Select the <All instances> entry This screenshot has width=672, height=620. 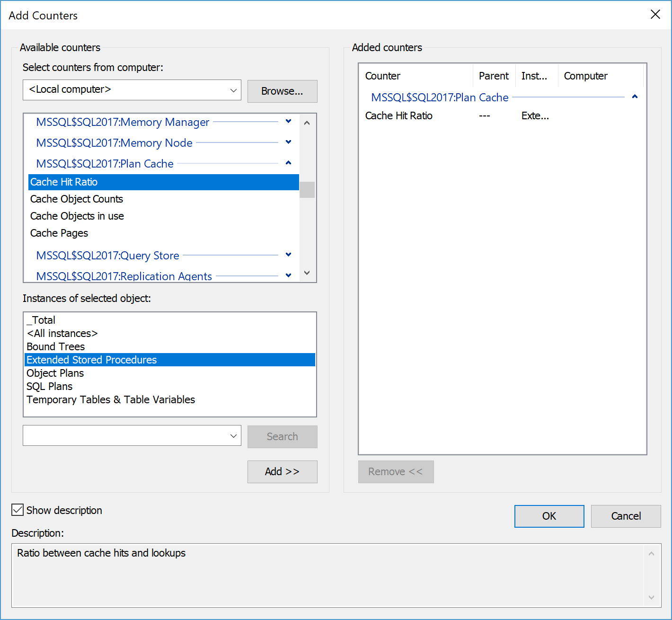tap(170, 334)
